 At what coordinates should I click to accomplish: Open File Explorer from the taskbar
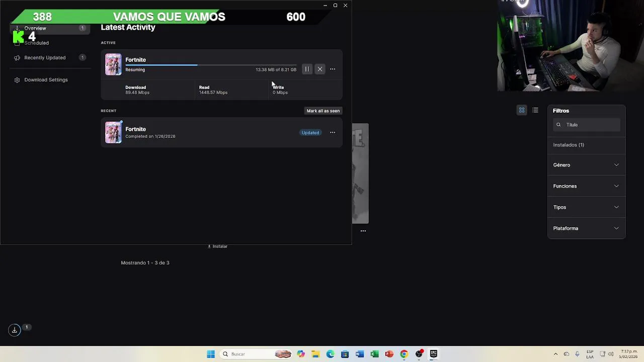(315, 354)
